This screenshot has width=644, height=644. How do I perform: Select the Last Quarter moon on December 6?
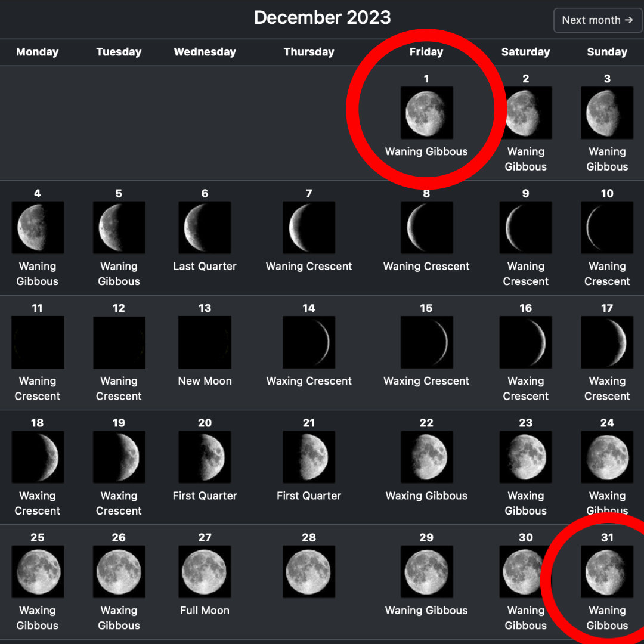click(x=205, y=228)
